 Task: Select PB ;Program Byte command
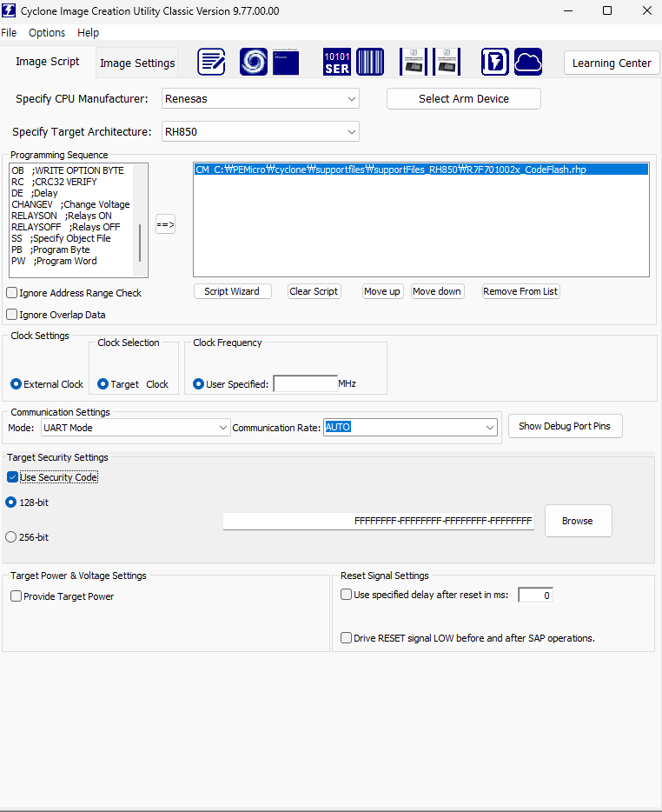(x=50, y=250)
